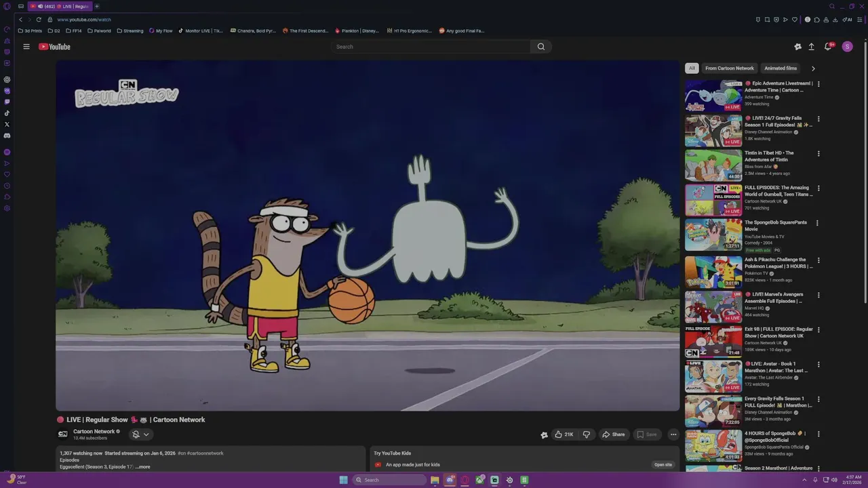Click the taskbar Search box

pyautogui.click(x=389, y=480)
